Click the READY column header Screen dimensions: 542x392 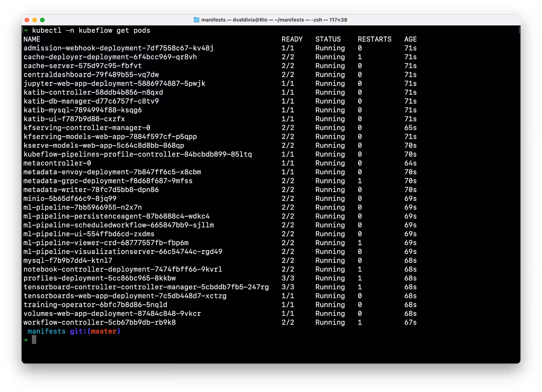pos(292,39)
